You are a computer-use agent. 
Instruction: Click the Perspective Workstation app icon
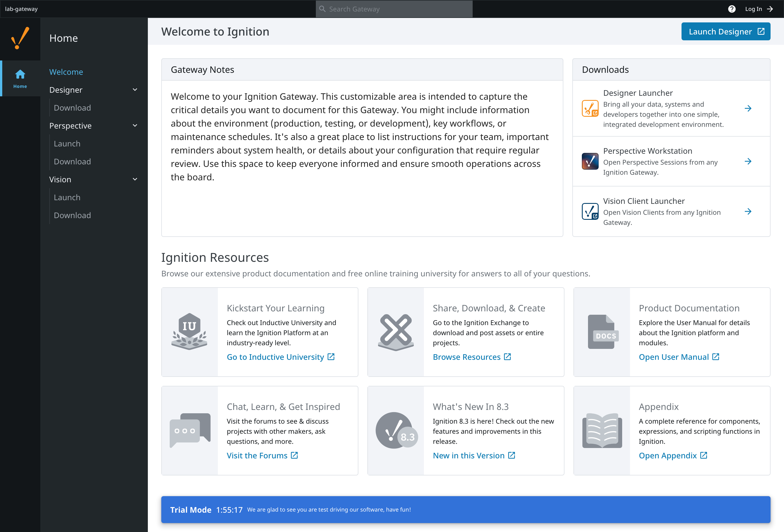tap(590, 161)
